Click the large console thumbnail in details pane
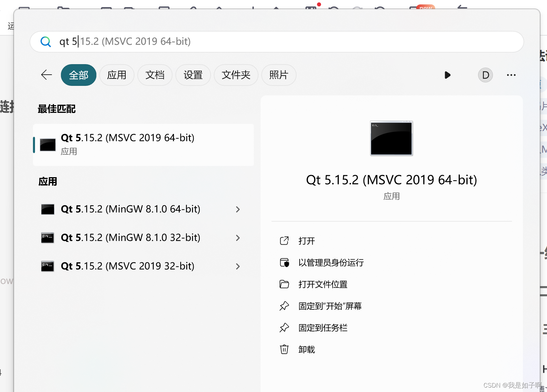Image resolution: width=547 pixels, height=392 pixels. (391, 138)
